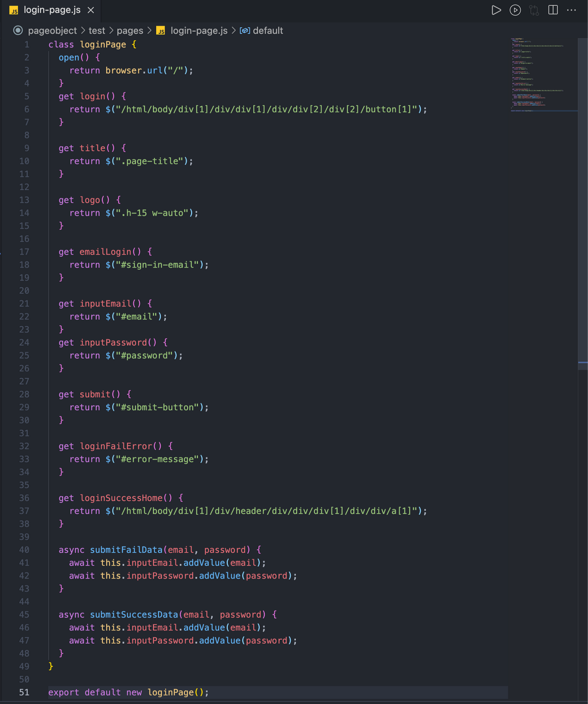
Task: Click the header XPath string on line 37
Action: (266, 511)
